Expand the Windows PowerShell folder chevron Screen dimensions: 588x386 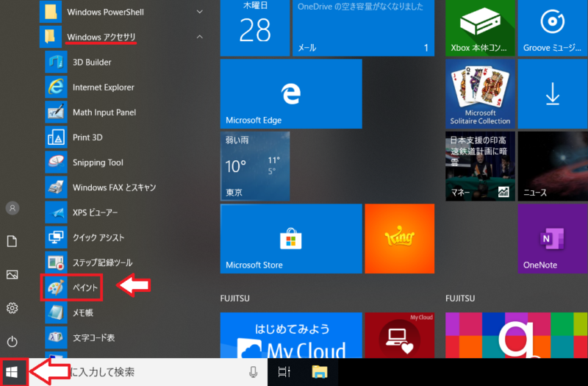[x=200, y=12]
